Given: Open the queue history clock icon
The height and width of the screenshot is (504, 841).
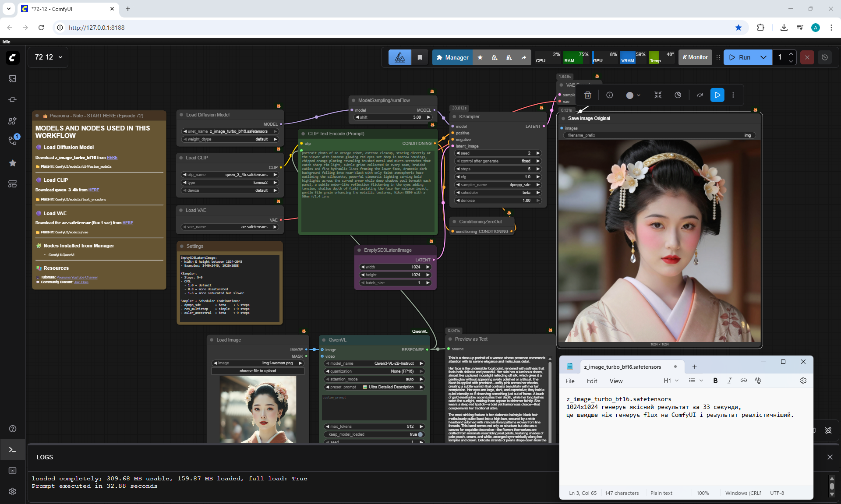Looking at the screenshot, I should (824, 57).
